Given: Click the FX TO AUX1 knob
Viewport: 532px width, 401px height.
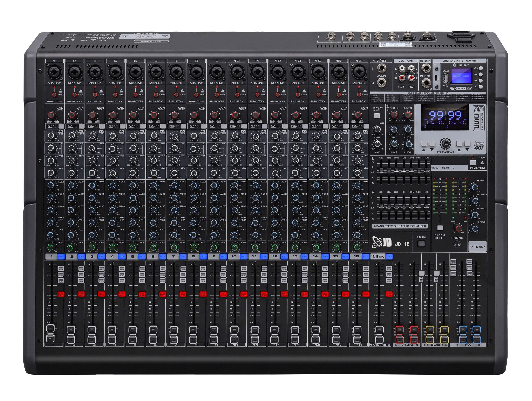Looking at the screenshot, I should point(475,187).
